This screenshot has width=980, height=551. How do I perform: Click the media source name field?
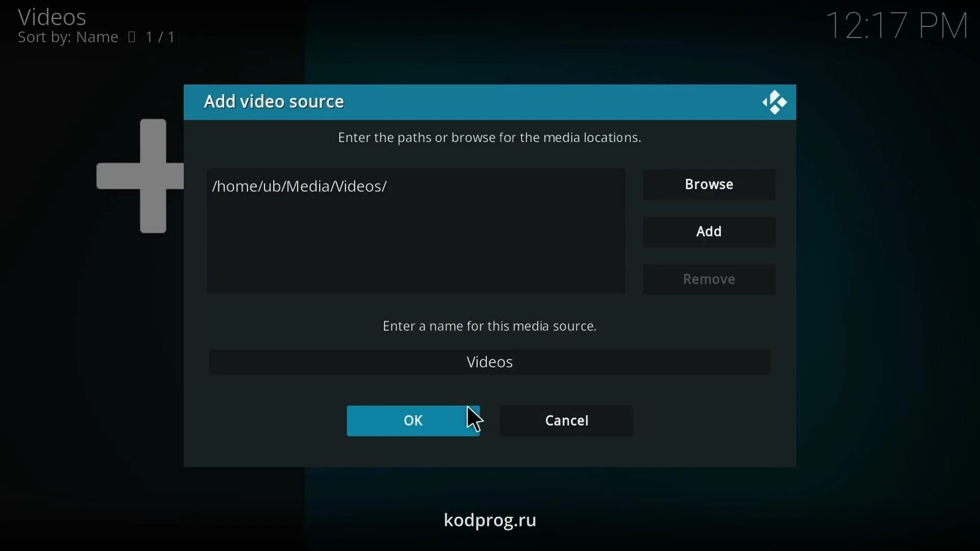click(489, 362)
